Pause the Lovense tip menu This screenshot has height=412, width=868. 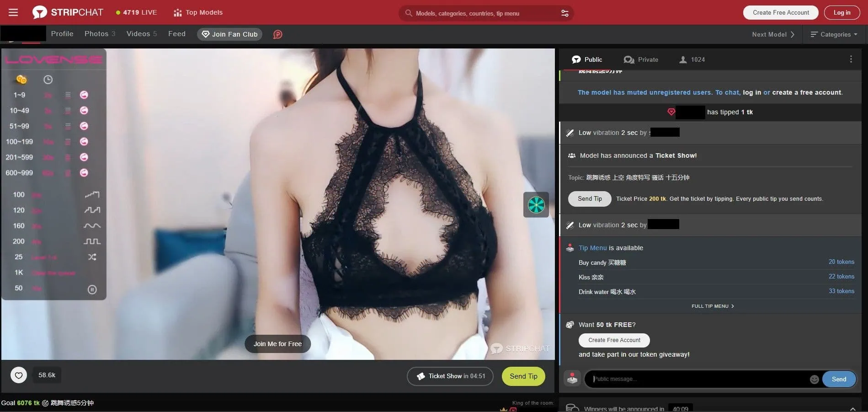(92, 289)
